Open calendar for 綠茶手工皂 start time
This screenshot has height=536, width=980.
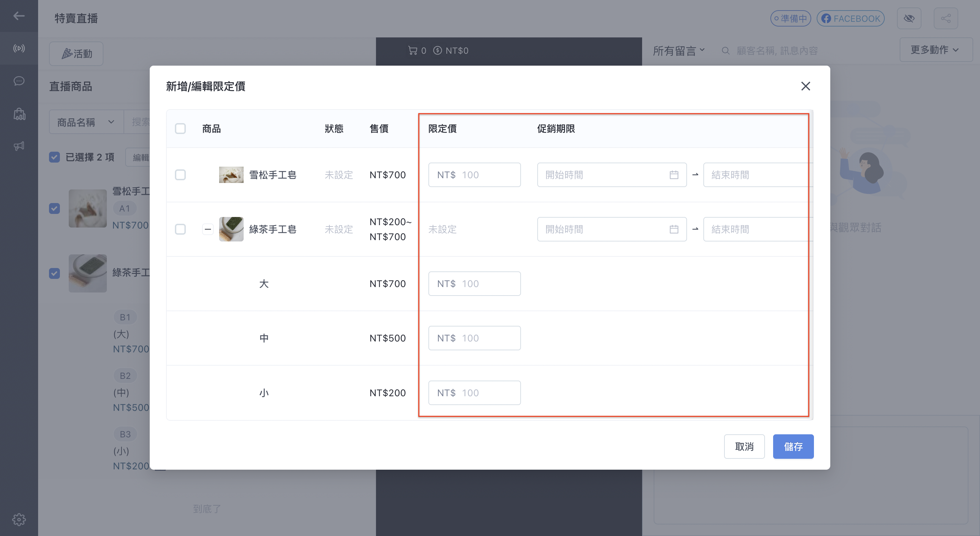tap(674, 229)
